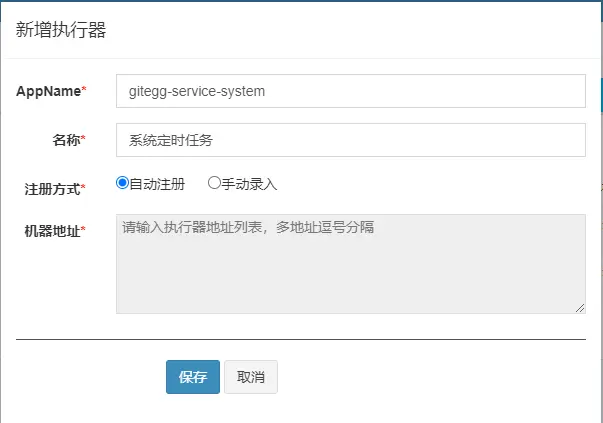Click the 名称 field label

click(66, 140)
